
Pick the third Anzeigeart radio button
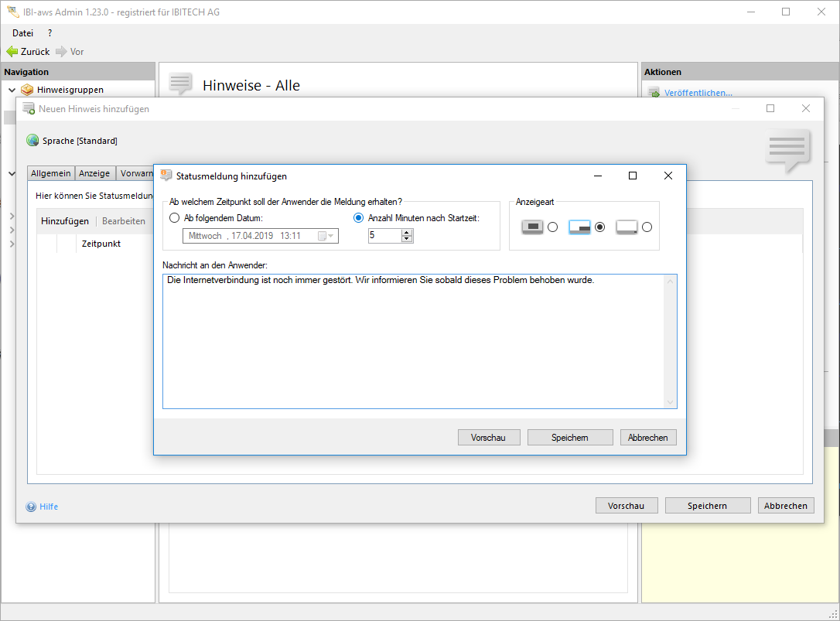(x=647, y=227)
